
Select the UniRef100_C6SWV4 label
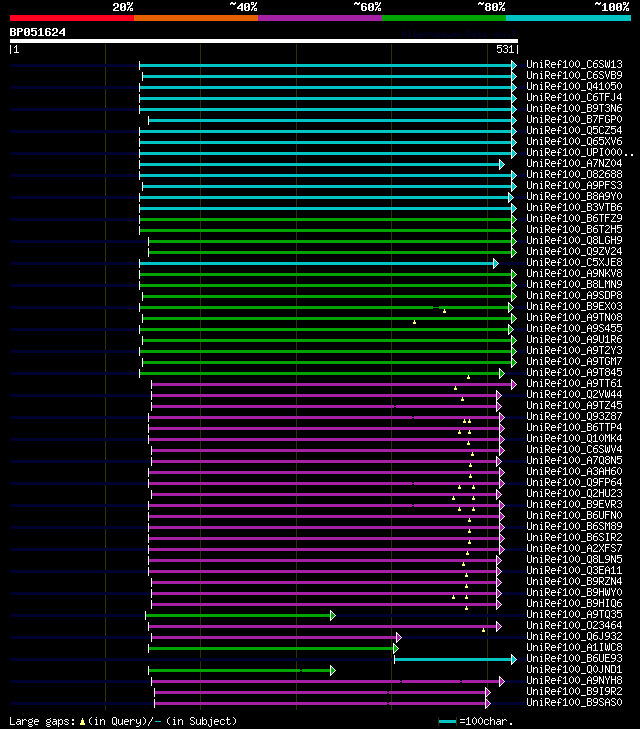[574, 450]
